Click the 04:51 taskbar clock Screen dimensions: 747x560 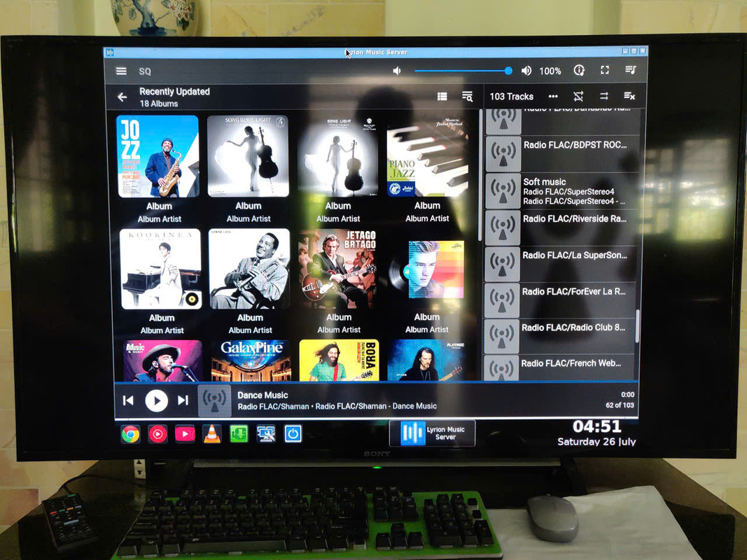596,426
